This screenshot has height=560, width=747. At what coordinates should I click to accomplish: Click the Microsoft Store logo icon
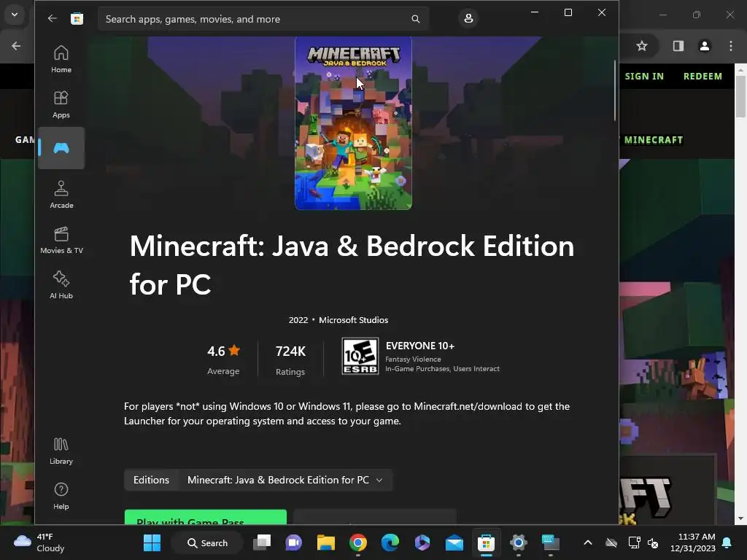[77, 18]
